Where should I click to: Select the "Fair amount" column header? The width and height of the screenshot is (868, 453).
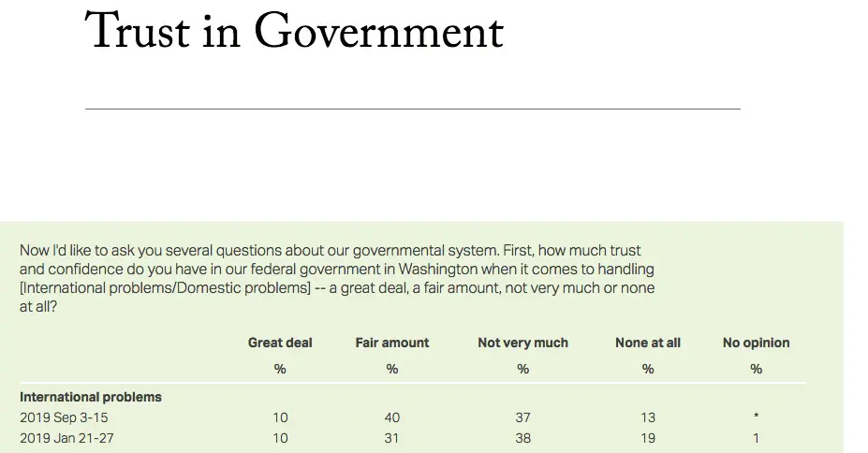pos(392,343)
